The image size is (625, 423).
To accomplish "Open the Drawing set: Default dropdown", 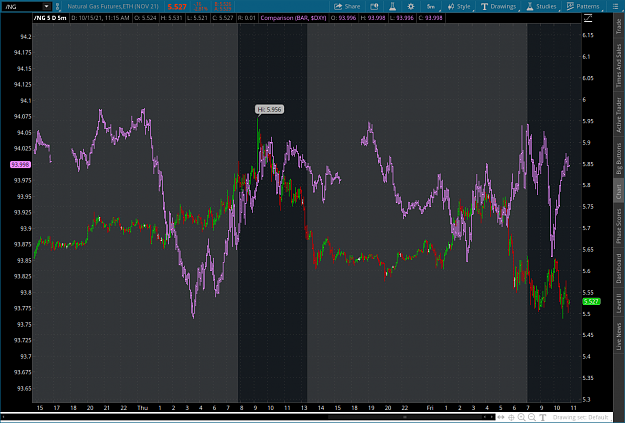I will point(580,417).
